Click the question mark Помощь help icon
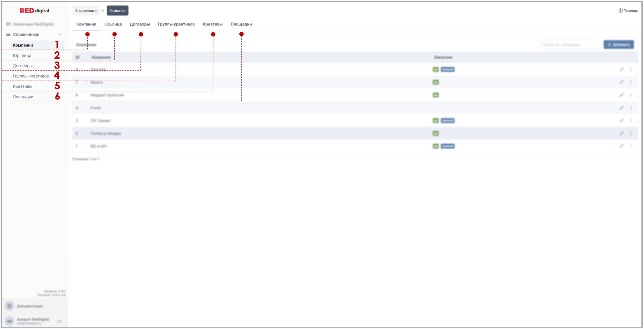Screen dimensions: 644x329 tap(620, 11)
